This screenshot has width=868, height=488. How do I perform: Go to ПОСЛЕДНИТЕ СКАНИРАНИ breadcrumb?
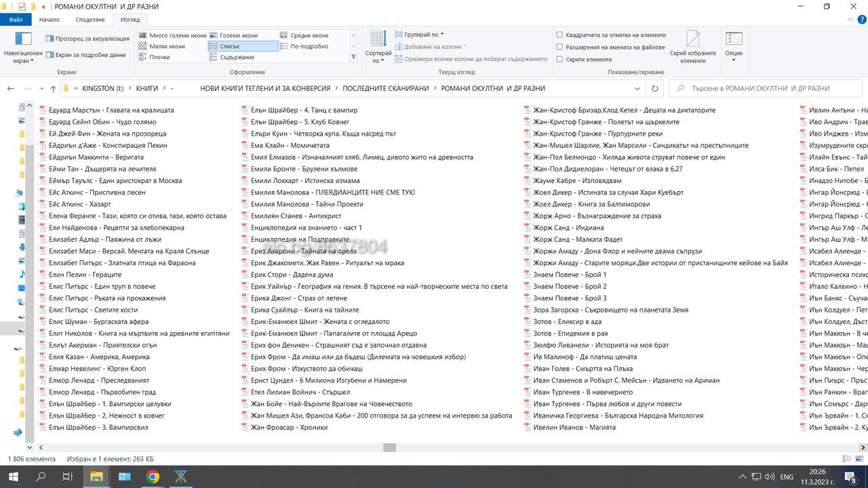(x=386, y=88)
